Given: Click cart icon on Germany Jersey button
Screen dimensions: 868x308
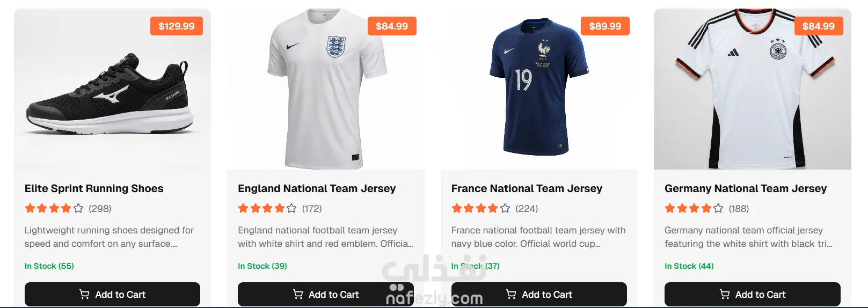Looking at the screenshot, I should (x=725, y=294).
